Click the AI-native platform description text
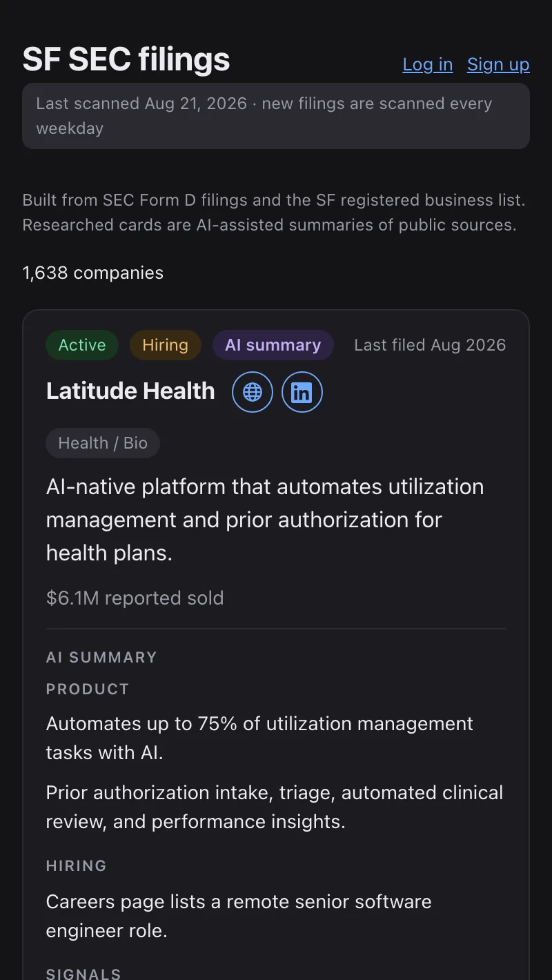552x980 pixels. (265, 520)
